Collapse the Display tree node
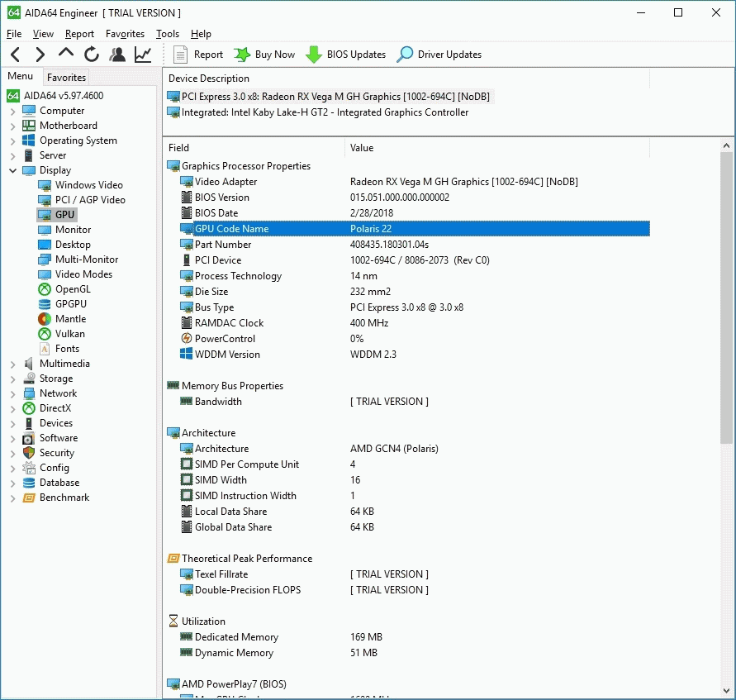This screenshot has width=736, height=700. click(x=12, y=170)
